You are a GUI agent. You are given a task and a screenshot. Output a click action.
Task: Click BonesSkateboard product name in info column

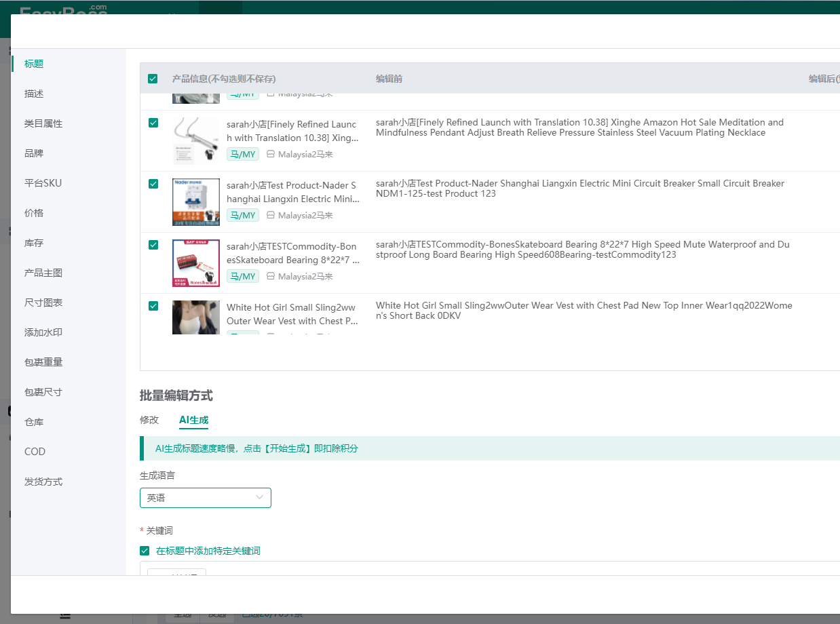[292, 253]
